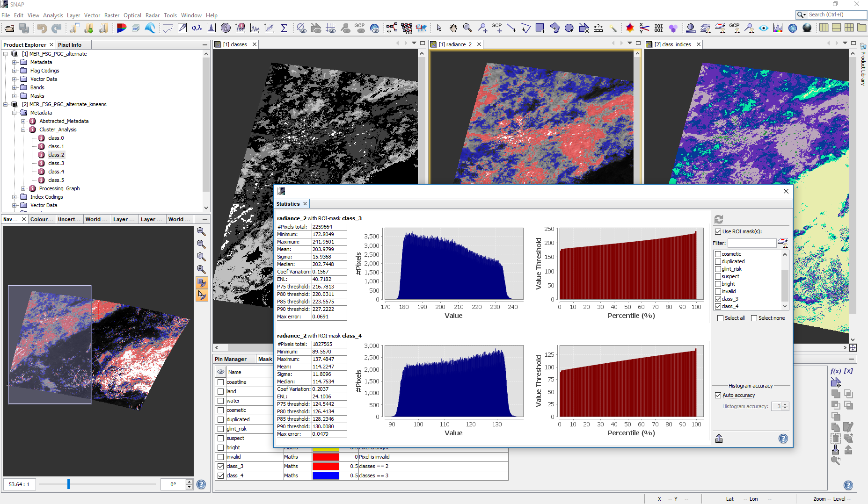Toggle Auto accuracy checkbox

click(x=718, y=395)
